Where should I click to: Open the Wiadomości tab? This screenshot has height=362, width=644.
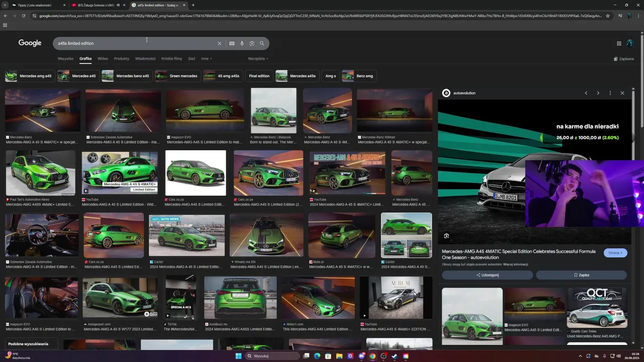(145, 58)
